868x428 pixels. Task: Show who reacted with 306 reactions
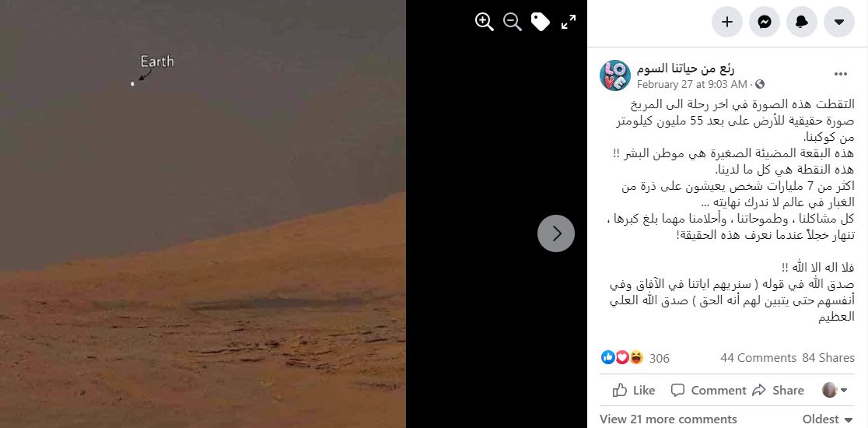click(635, 358)
